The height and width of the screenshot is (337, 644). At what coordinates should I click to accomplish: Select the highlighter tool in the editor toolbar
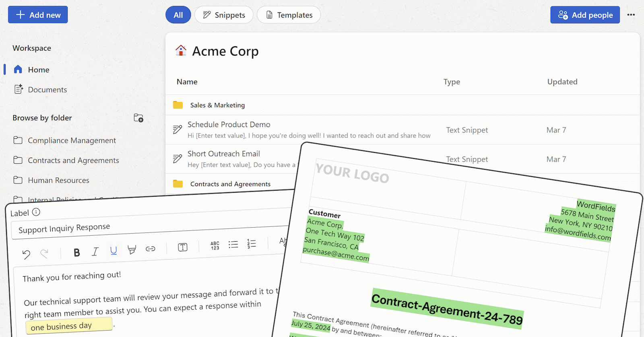click(132, 250)
